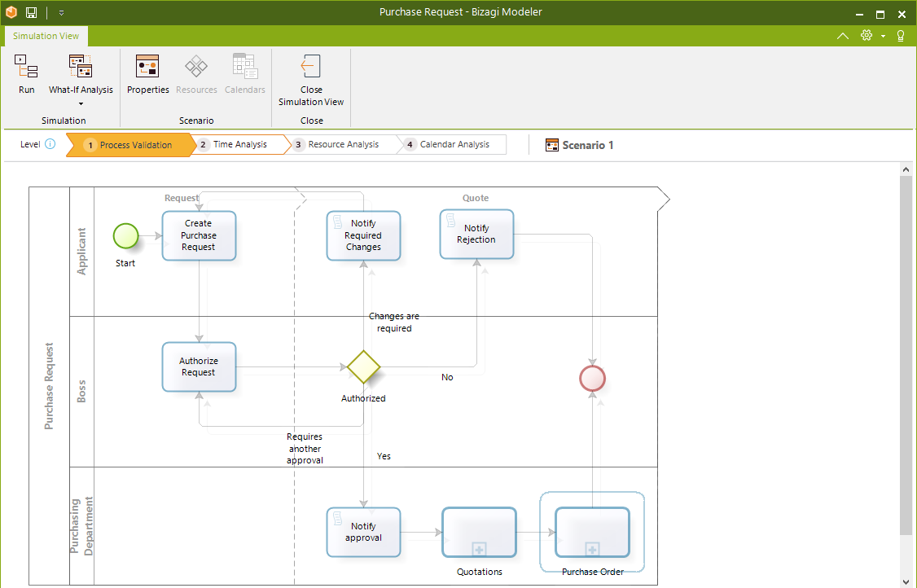Select the Applicant lane header
Image resolution: width=917 pixels, height=588 pixels.
pyautogui.click(x=82, y=252)
